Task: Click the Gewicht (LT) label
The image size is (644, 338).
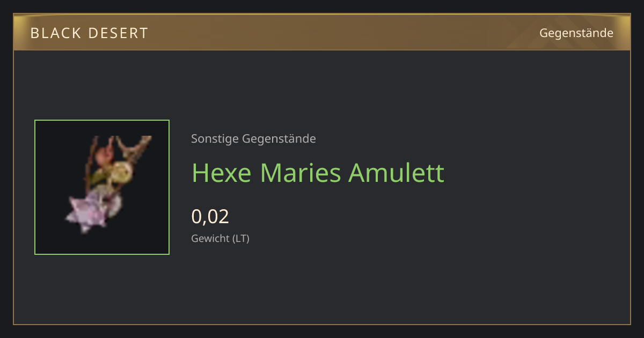Action: coord(221,238)
